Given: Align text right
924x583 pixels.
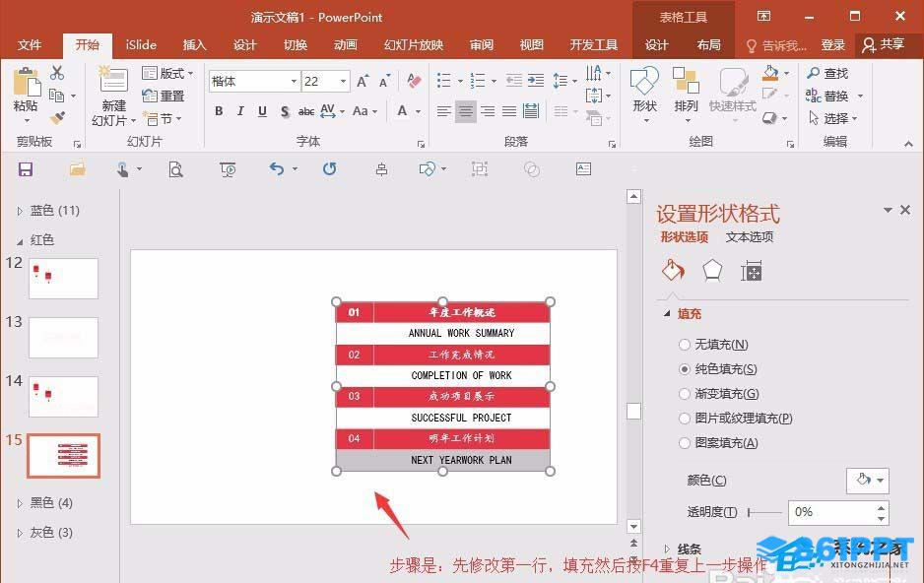Looking at the screenshot, I should (x=488, y=110).
